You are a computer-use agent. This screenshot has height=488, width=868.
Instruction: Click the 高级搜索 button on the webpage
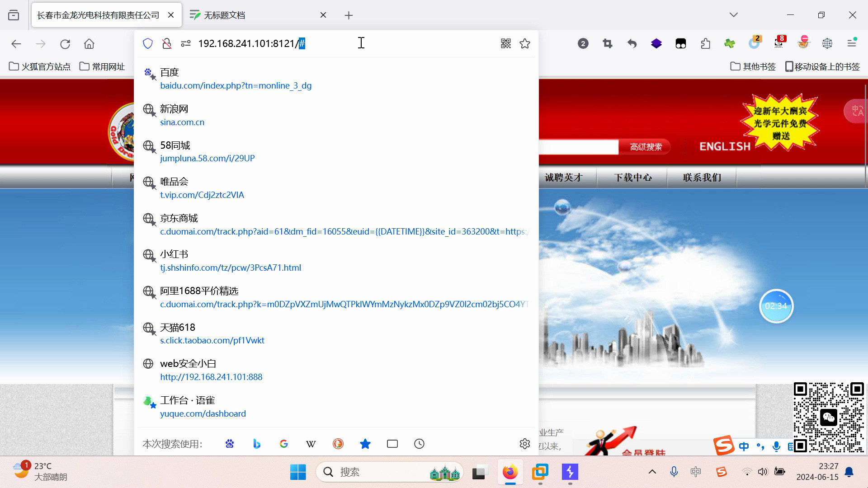pos(646,147)
